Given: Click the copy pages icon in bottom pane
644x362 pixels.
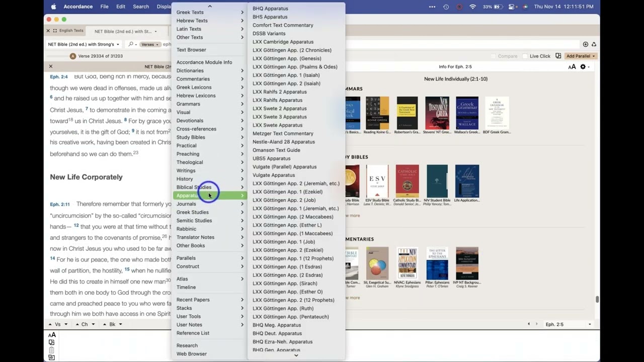Looking at the screenshot, I should (51, 342).
